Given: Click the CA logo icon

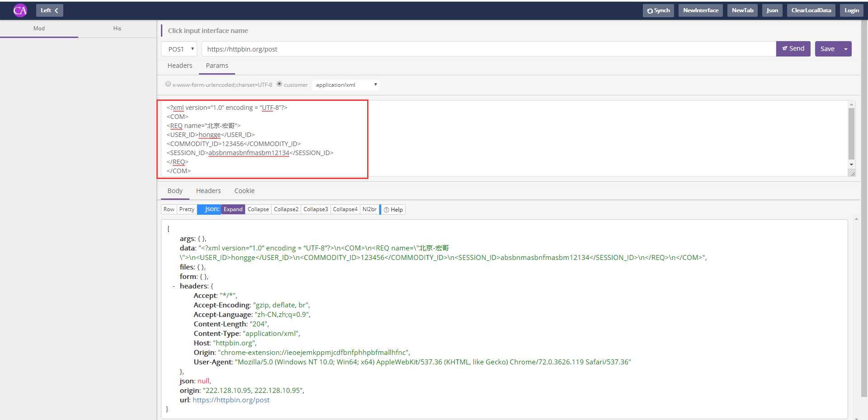Looking at the screenshot, I should click(20, 10).
